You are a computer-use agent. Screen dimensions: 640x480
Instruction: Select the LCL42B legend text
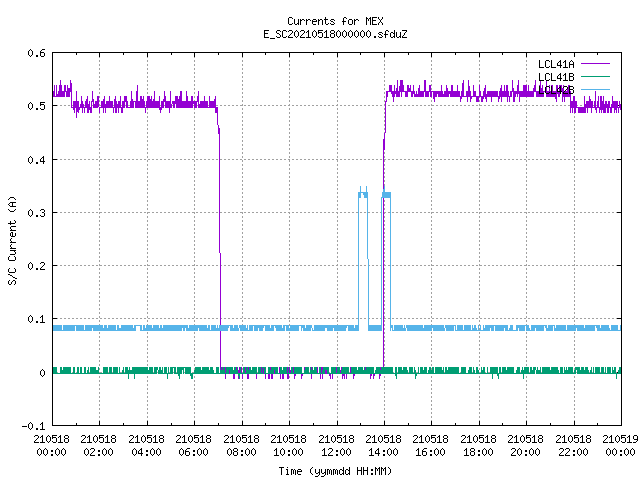pos(556,90)
